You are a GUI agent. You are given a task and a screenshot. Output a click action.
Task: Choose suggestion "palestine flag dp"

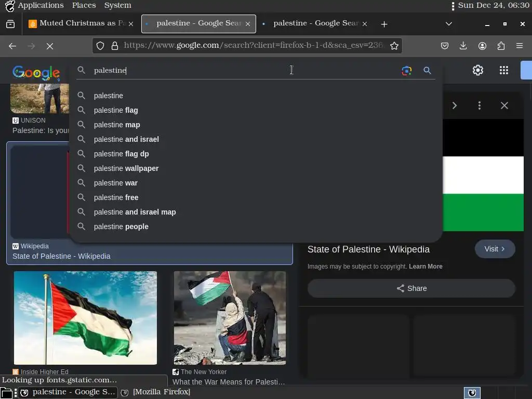tap(256, 154)
